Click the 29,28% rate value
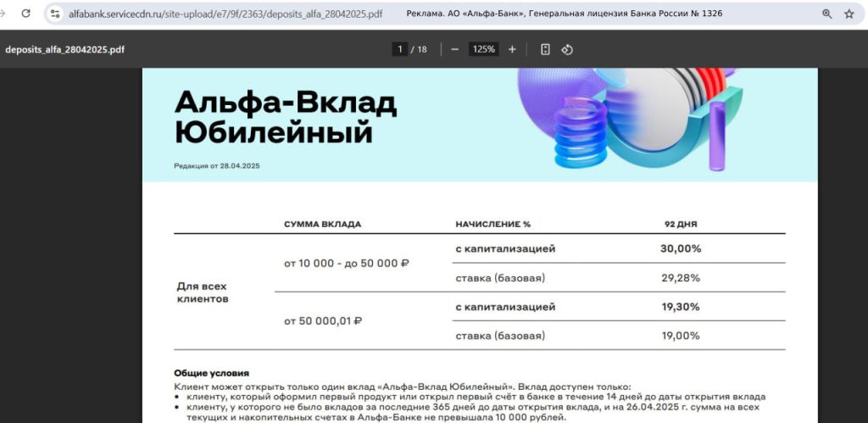Viewport: 868px width, 423px height. (681, 278)
